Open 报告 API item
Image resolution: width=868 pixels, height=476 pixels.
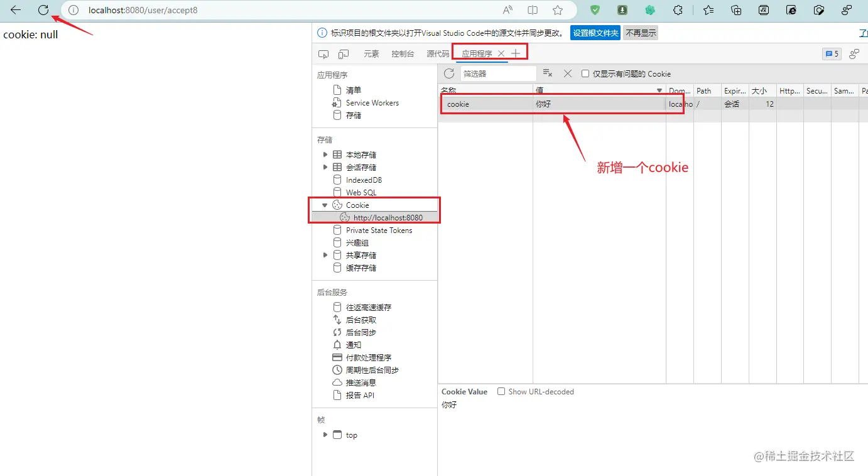pos(360,395)
